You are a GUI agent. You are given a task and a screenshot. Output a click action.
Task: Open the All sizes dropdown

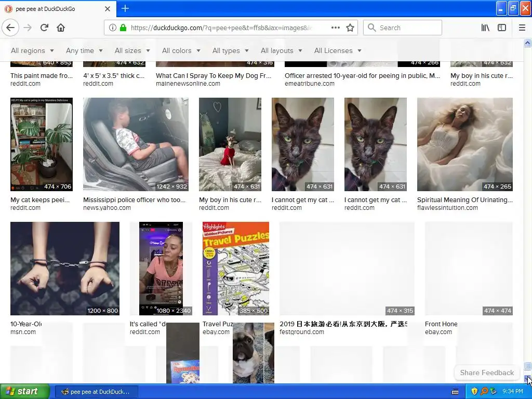coord(132,50)
